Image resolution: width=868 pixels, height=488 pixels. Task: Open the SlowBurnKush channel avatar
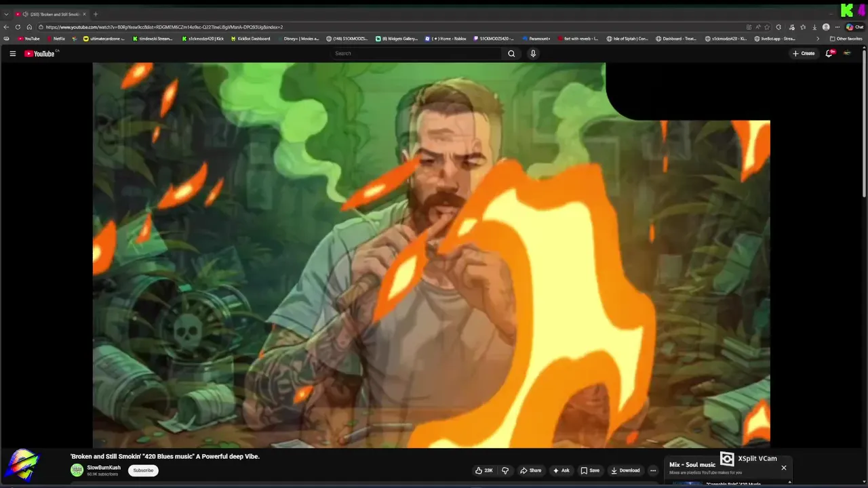pos(77,470)
